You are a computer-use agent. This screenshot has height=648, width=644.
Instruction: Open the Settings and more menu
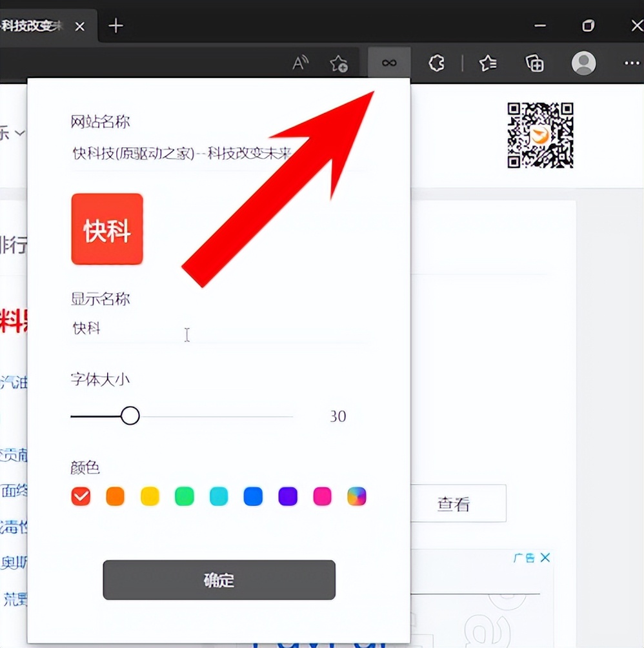tap(630, 63)
